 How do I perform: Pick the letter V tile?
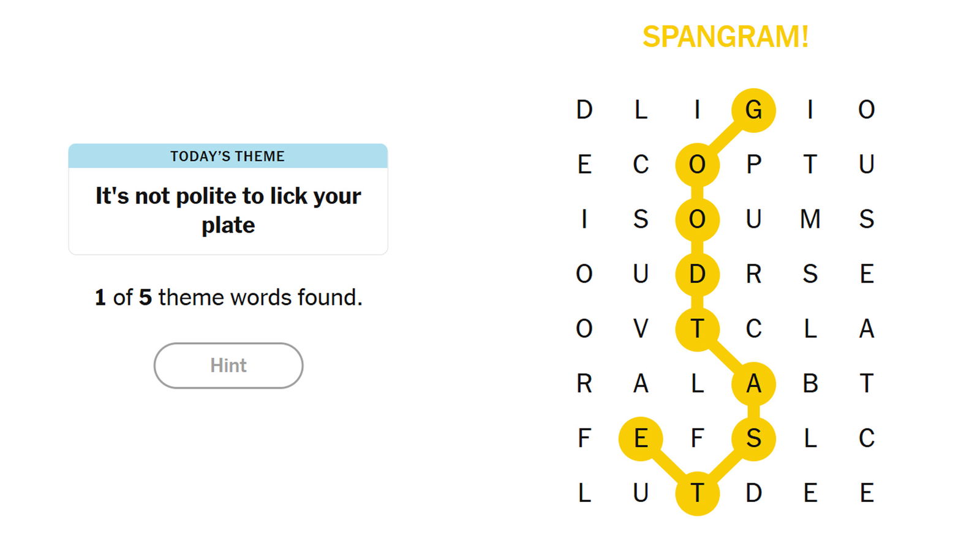[x=641, y=329]
